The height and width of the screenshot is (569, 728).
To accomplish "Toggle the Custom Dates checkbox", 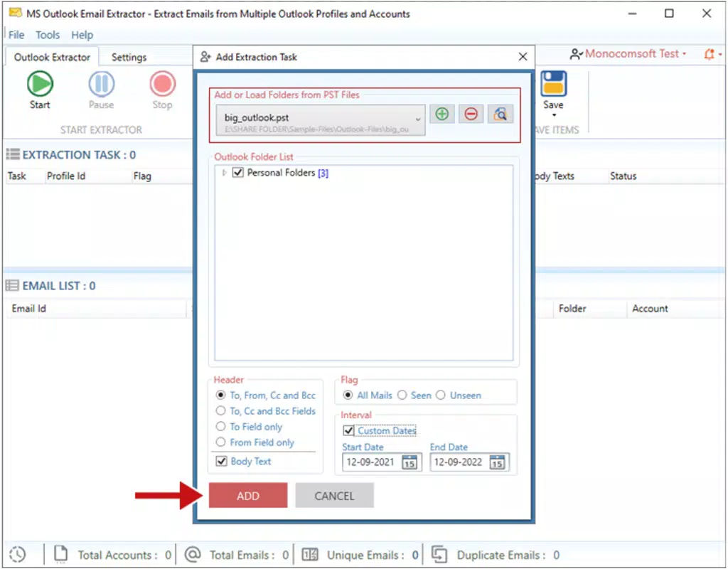I will 348,430.
